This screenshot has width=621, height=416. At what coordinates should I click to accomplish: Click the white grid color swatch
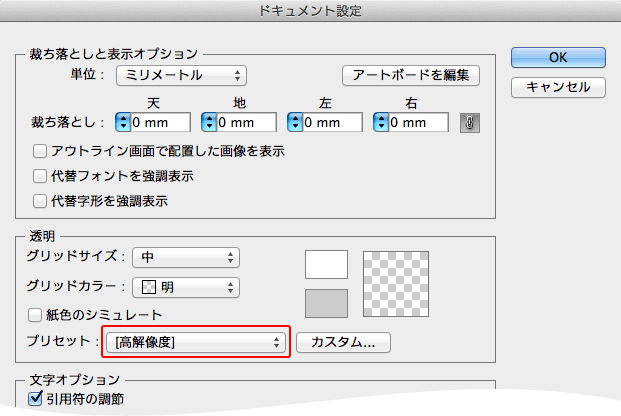tap(326, 264)
